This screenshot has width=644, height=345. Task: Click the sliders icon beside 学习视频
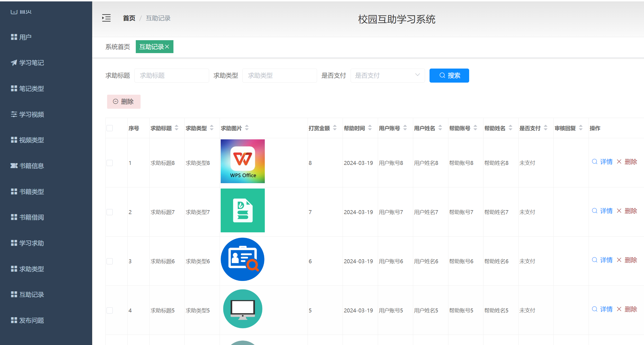pyautogui.click(x=14, y=114)
